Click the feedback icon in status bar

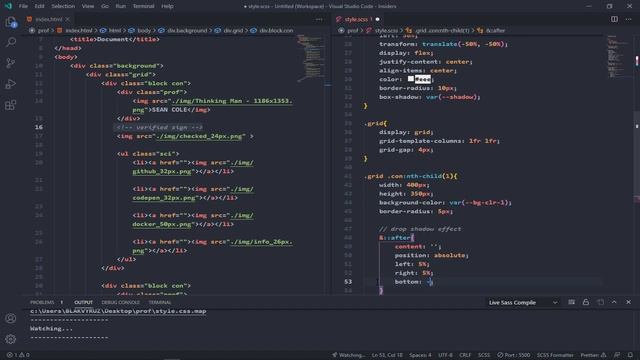click(x=617, y=355)
